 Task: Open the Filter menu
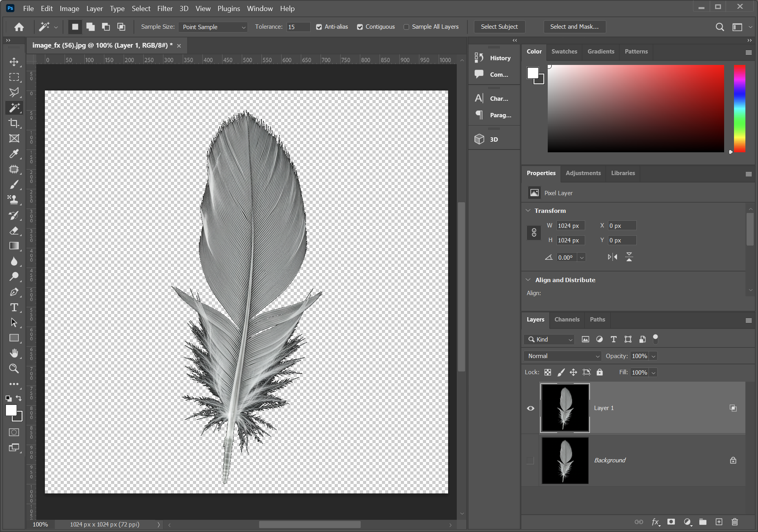click(165, 8)
